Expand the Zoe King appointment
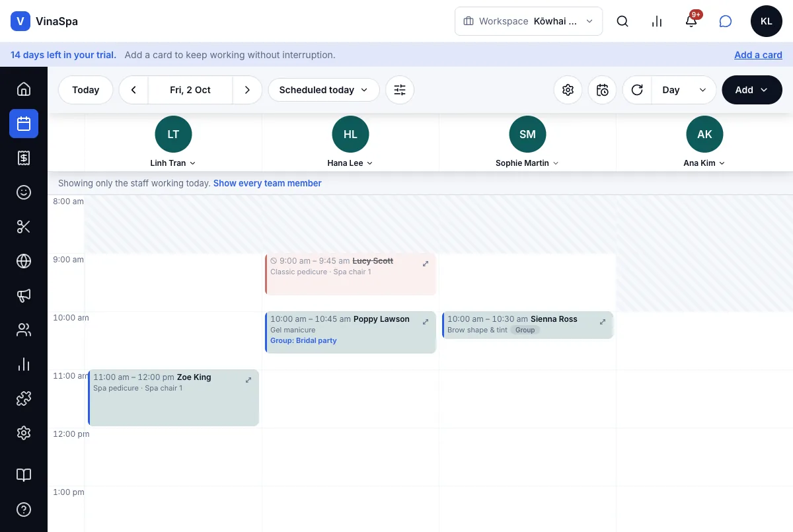 click(248, 380)
